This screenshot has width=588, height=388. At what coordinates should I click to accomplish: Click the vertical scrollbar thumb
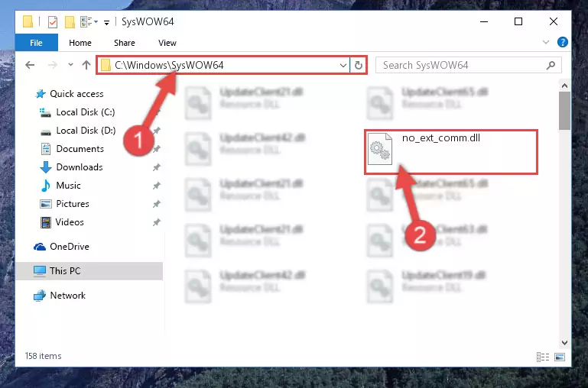[x=564, y=111]
